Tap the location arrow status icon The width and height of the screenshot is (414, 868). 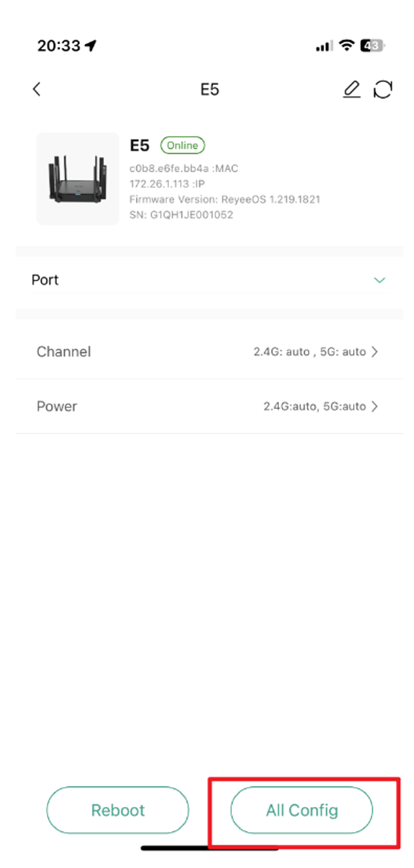91,46
